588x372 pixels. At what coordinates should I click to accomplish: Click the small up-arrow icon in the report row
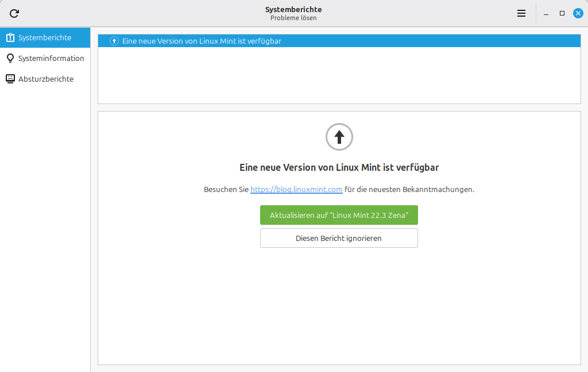(x=114, y=41)
